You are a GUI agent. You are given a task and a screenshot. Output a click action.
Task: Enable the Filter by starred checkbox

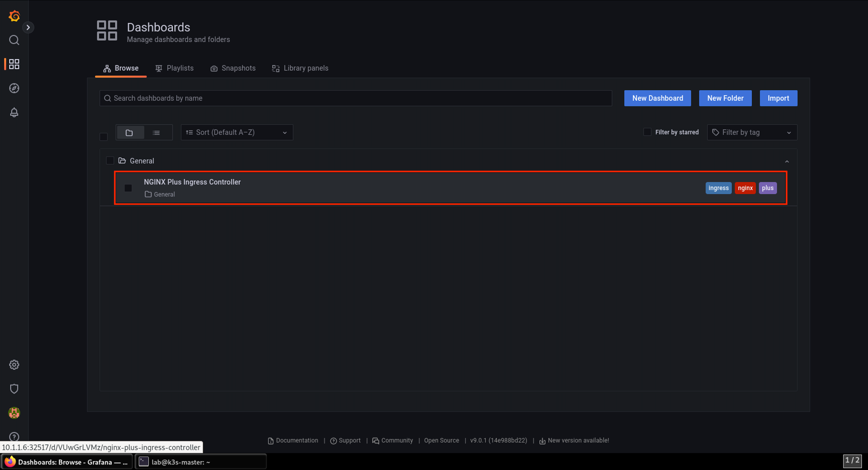pyautogui.click(x=647, y=132)
